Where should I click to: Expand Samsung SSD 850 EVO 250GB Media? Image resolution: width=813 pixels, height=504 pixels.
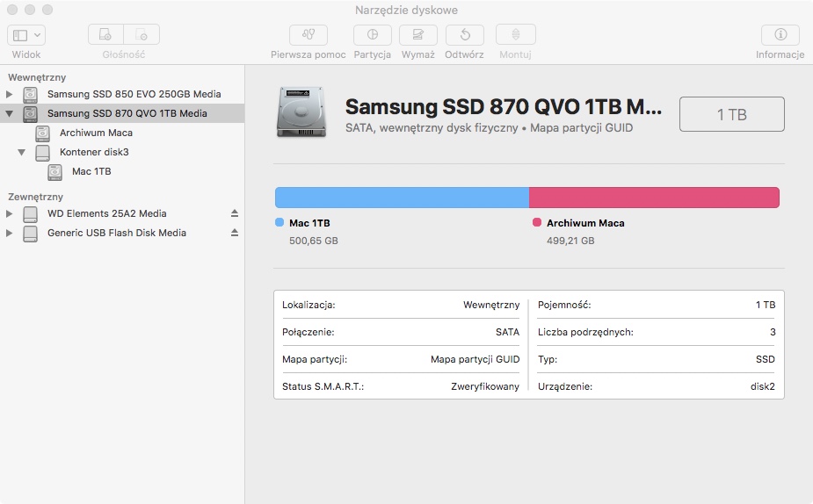9,94
